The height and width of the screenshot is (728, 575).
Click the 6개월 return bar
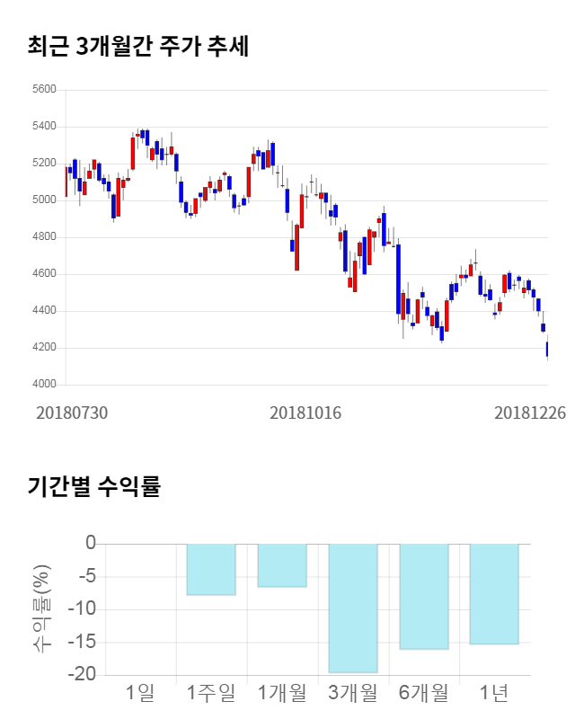[424, 597]
